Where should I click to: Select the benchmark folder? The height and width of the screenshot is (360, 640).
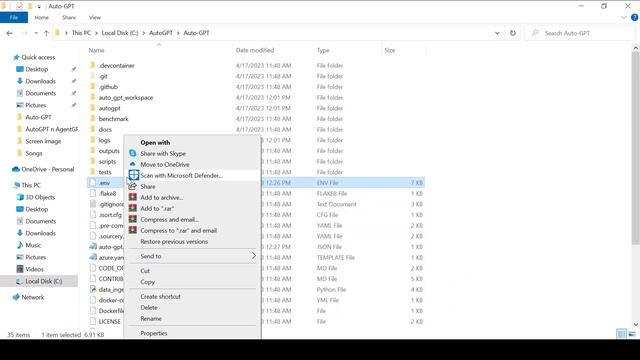click(113, 119)
